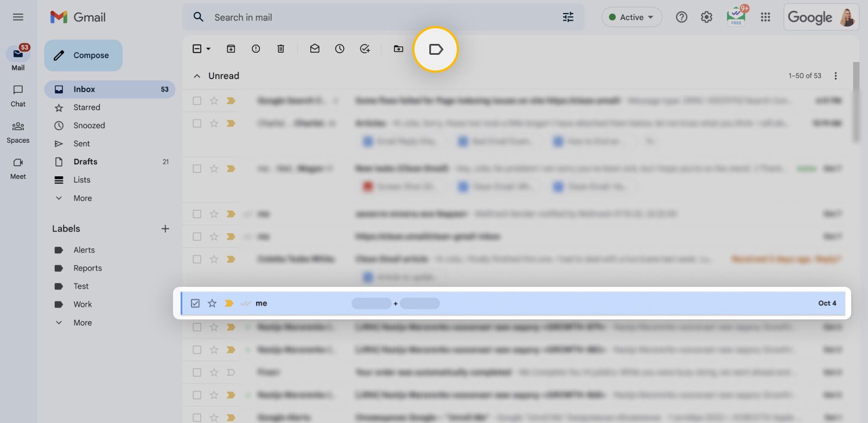Screen dimensions: 868x423
Task: Select the first unread email checkbox
Action: point(197,101)
